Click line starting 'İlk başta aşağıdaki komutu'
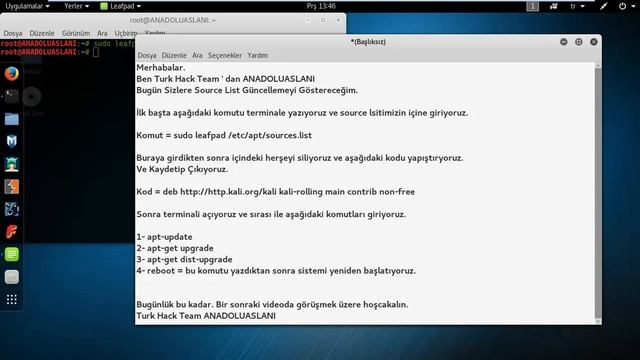This screenshot has width=640, height=360. coord(302,113)
